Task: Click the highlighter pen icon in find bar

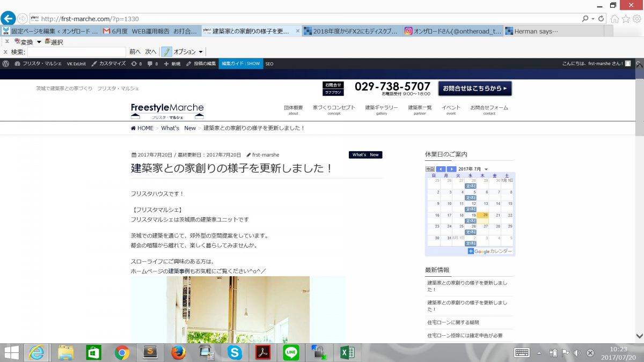Action: (167, 52)
